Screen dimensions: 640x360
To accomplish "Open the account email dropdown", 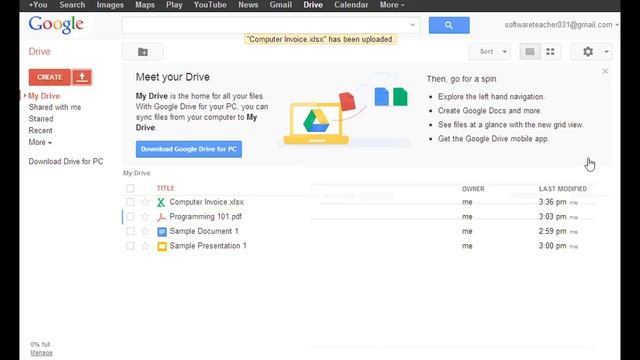I will tap(561, 25).
